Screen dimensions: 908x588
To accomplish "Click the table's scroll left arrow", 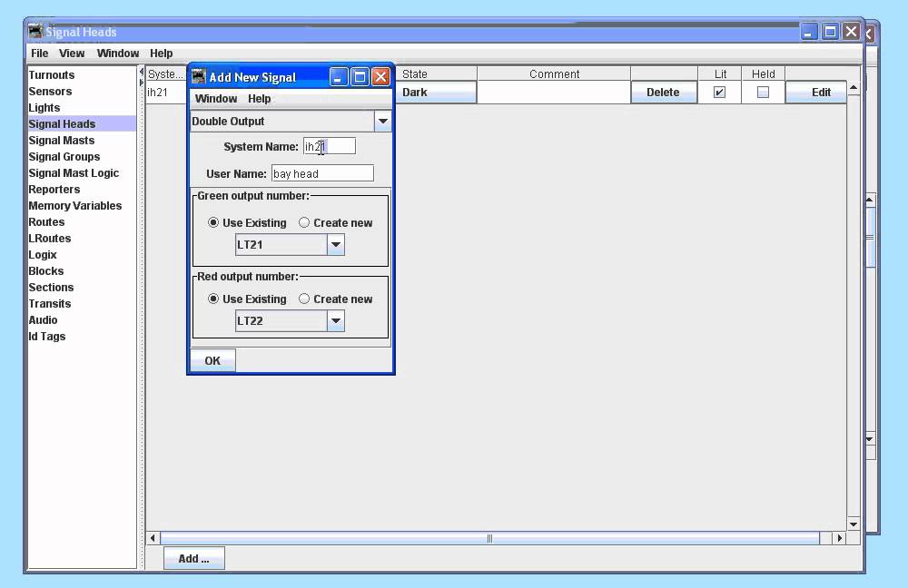I will coord(153,538).
